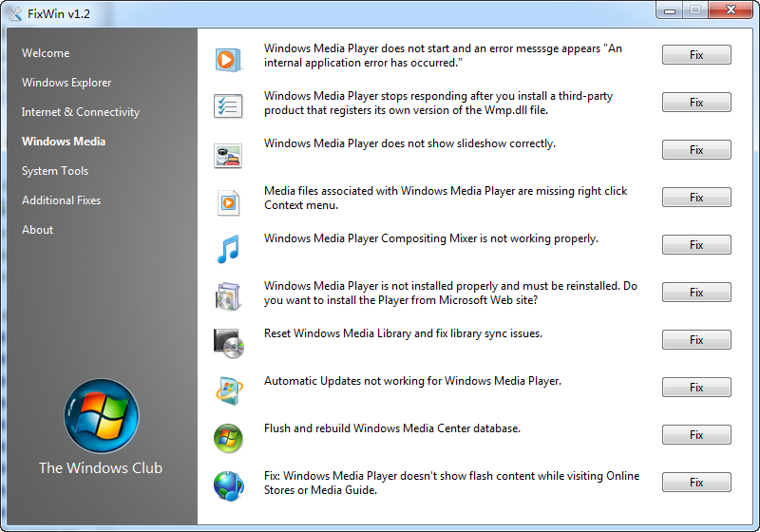The height and width of the screenshot is (532, 760).
Task: Click the Windows Media Library disc icon
Action: (228, 343)
